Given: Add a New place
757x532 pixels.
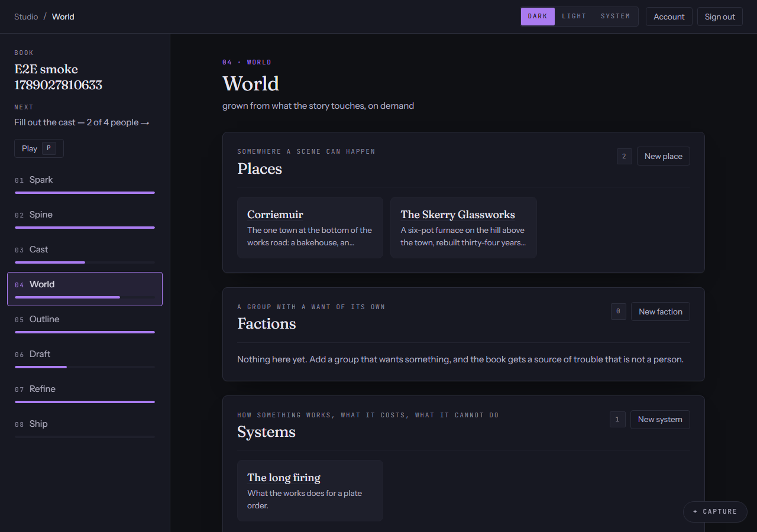Looking at the screenshot, I should 664,156.
